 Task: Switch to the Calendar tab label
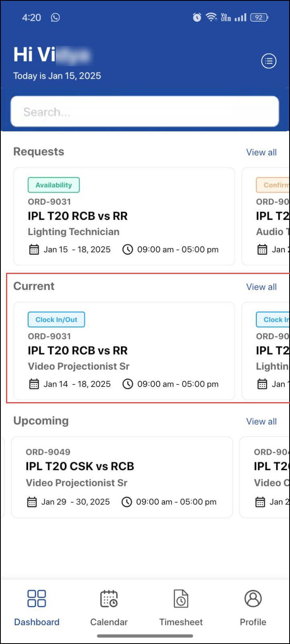(109, 622)
